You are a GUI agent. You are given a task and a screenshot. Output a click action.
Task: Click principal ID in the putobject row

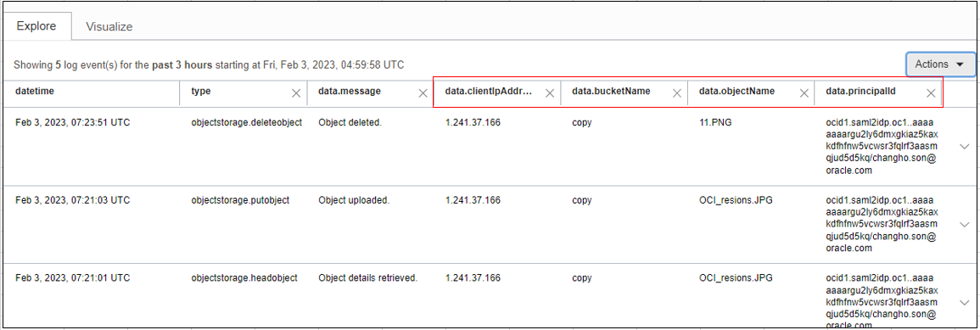click(882, 224)
